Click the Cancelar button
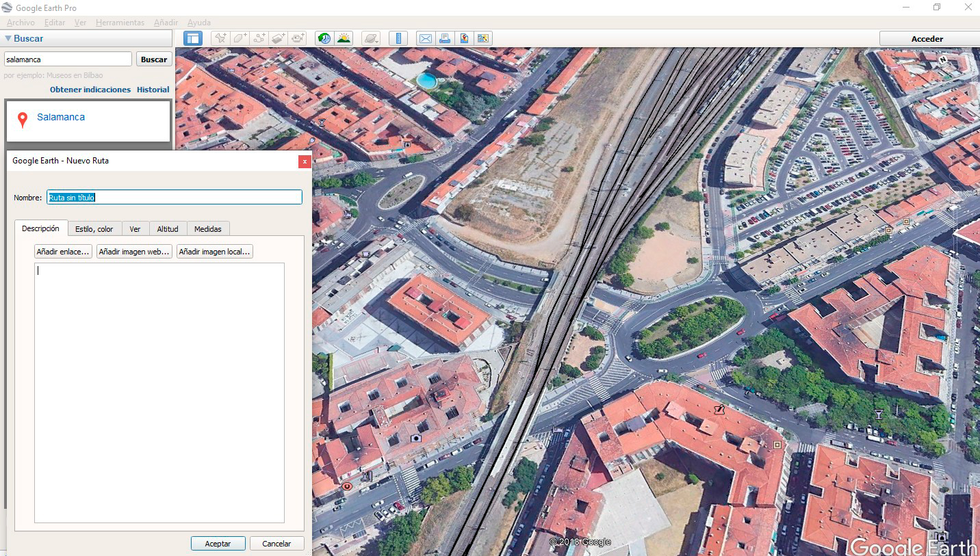Viewport: 980px width, 556px height. click(276, 544)
